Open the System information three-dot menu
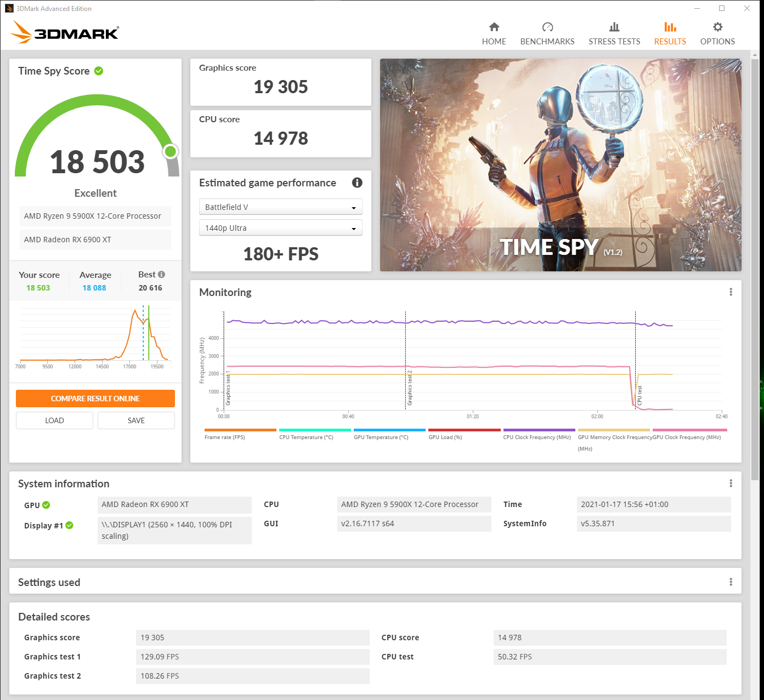764x700 pixels. (x=731, y=483)
